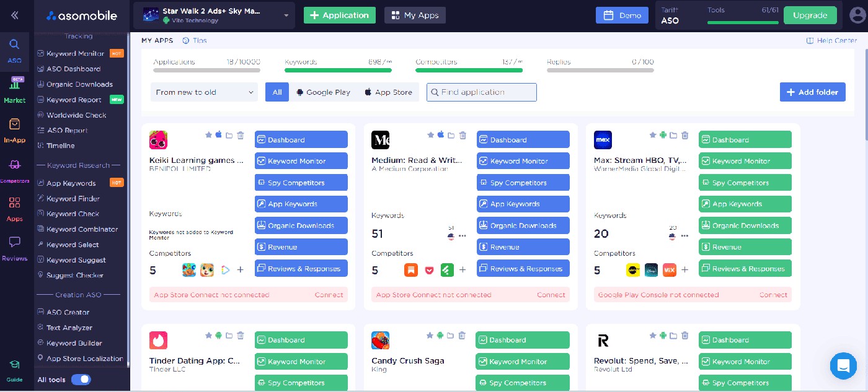Connect Google Play Console for Max app
This screenshot has height=392, width=868.
773,295
